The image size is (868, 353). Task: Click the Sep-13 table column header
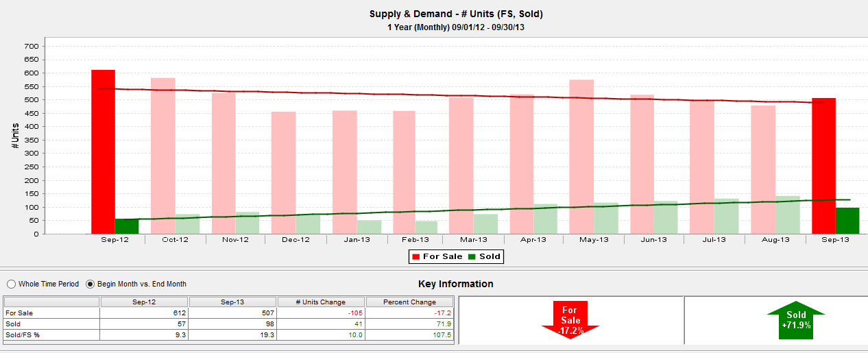click(x=233, y=302)
